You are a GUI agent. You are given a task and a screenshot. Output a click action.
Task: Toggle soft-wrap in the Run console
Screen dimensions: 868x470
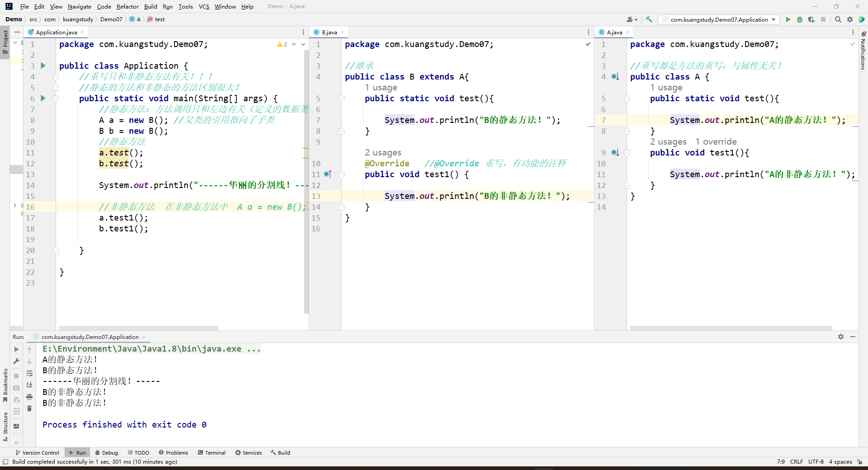tap(29, 373)
